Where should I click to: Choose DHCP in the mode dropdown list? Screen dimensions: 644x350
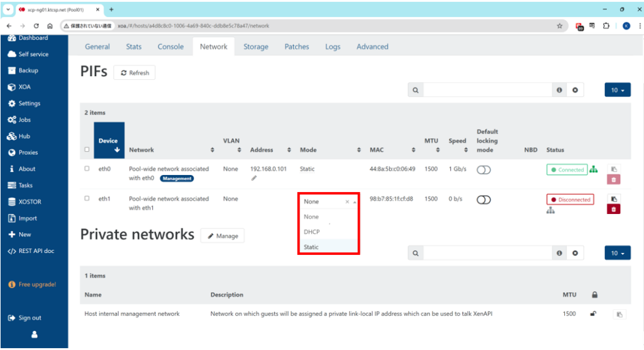click(312, 232)
